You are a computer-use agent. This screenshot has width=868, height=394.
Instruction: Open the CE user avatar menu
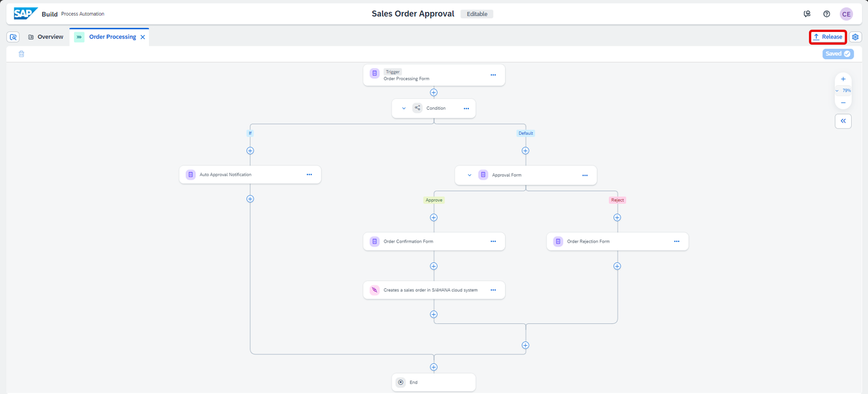[846, 14]
